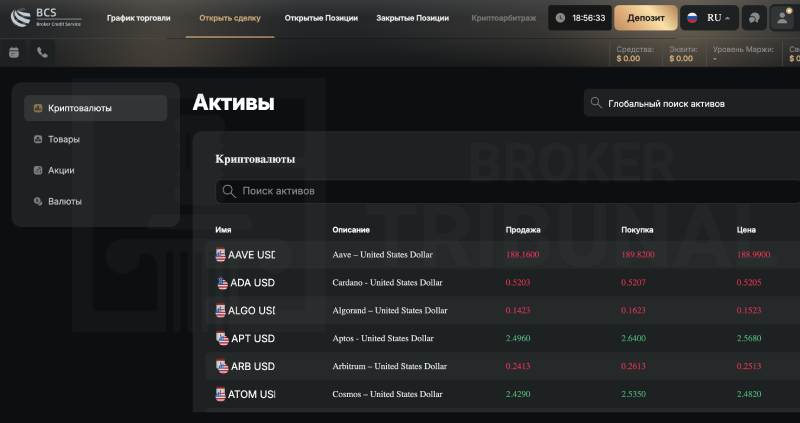
Task: Click the phone call icon
Action: tap(43, 53)
